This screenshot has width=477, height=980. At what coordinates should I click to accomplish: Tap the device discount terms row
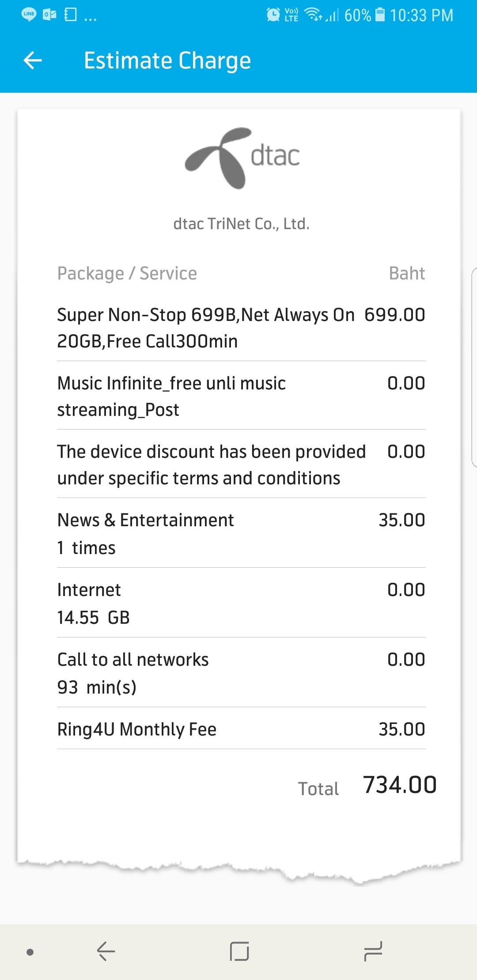(x=241, y=464)
